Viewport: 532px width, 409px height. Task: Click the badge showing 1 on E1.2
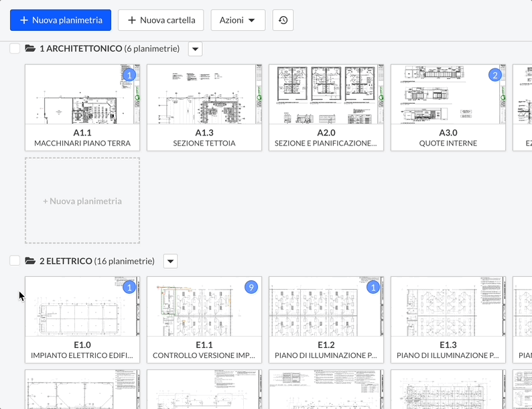pyautogui.click(x=373, y=287)
